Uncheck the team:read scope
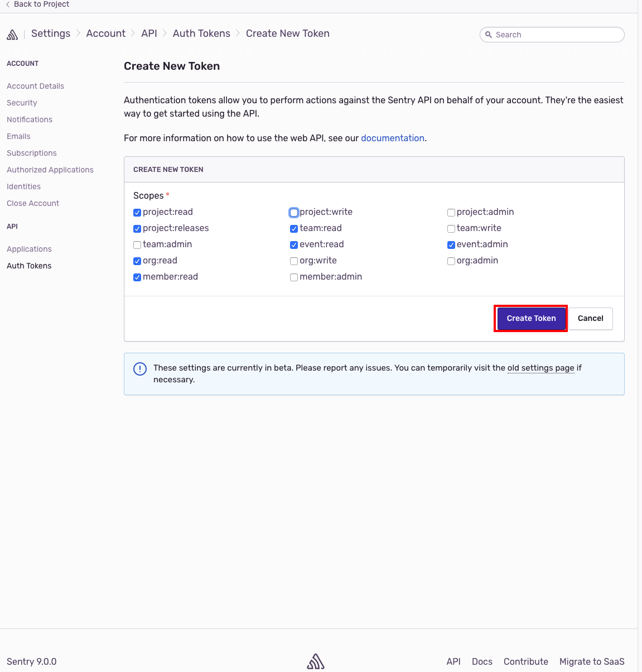 pyautogui.click(x=294, y=229)
